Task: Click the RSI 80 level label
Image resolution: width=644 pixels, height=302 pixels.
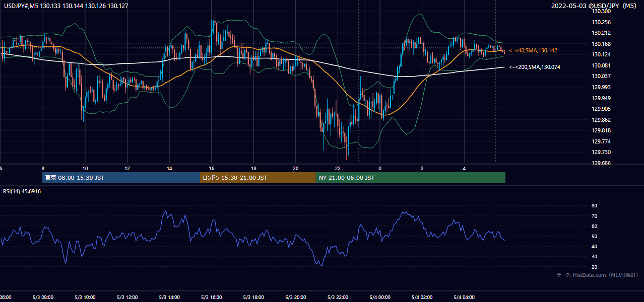Action: [x=595, y=206]
